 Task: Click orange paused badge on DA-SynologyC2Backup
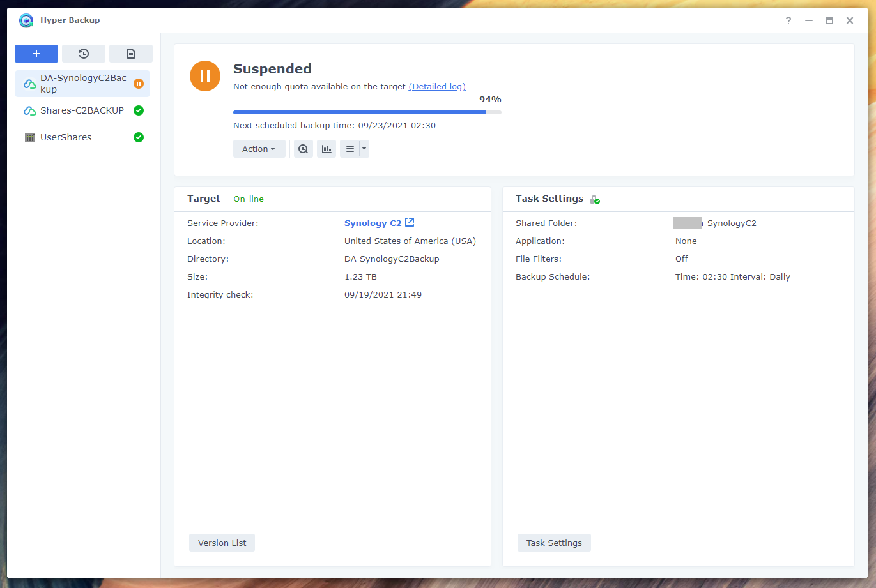click(139, 84)
